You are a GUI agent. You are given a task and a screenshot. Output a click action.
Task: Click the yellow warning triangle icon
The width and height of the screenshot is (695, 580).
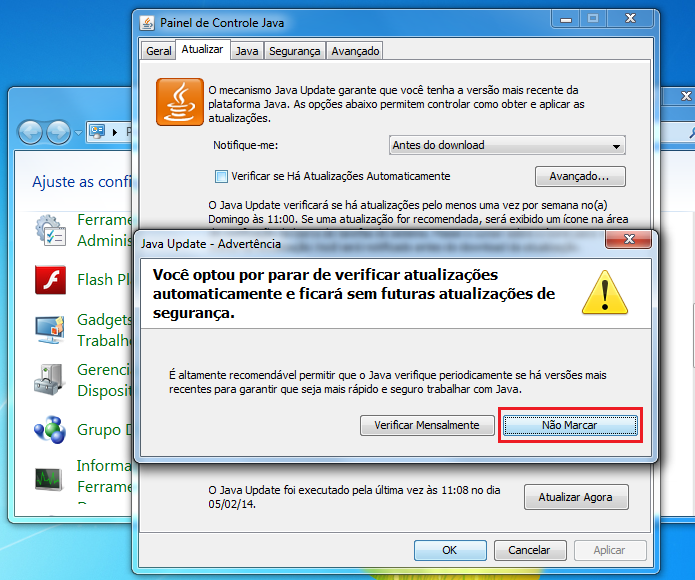point(605,293)
